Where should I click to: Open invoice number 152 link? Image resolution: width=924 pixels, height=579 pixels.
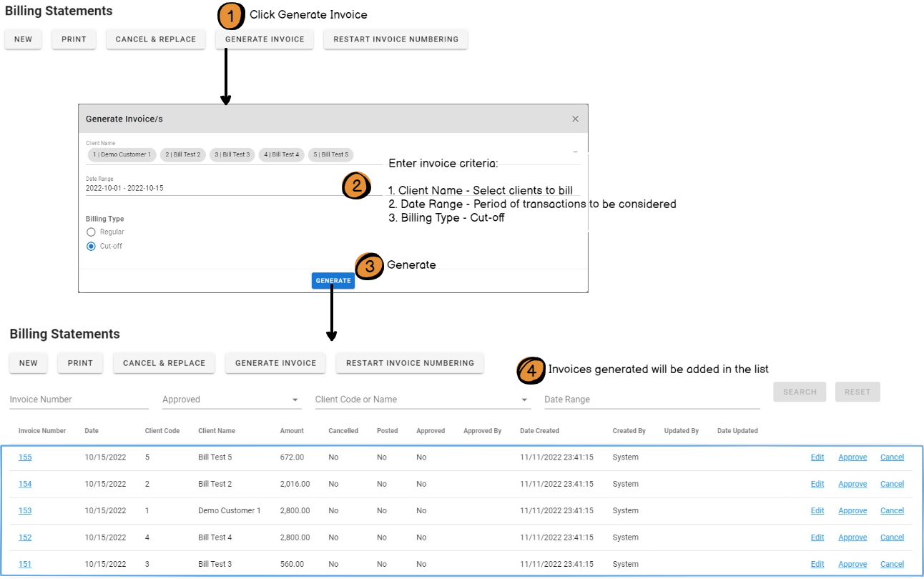tap(25, 538)
